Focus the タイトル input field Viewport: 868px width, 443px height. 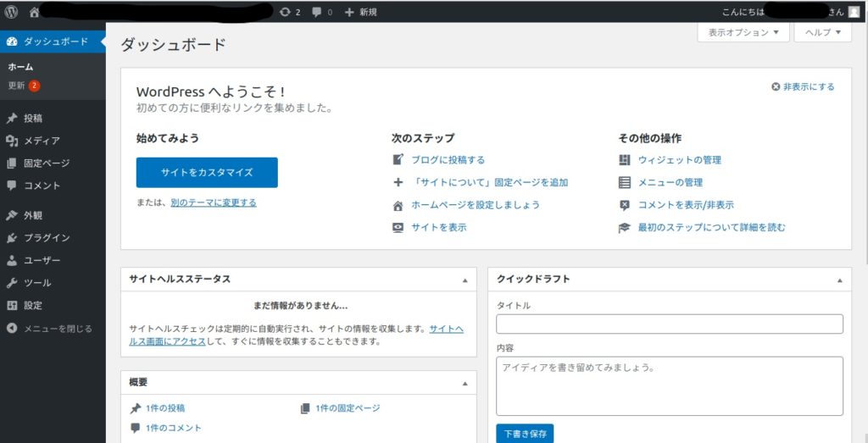click(670, 324)
